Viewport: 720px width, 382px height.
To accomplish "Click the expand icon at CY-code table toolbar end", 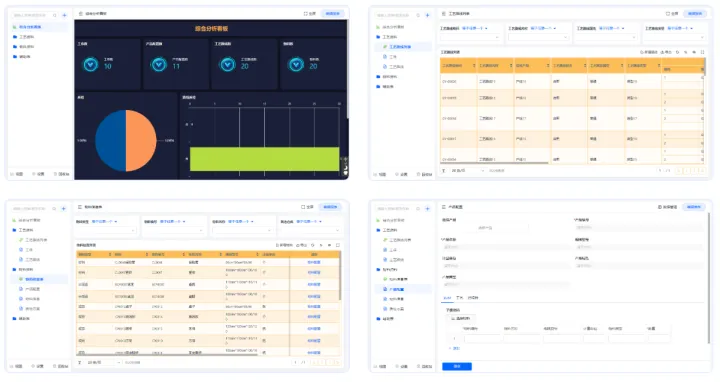I will click(x=703, y=52).
